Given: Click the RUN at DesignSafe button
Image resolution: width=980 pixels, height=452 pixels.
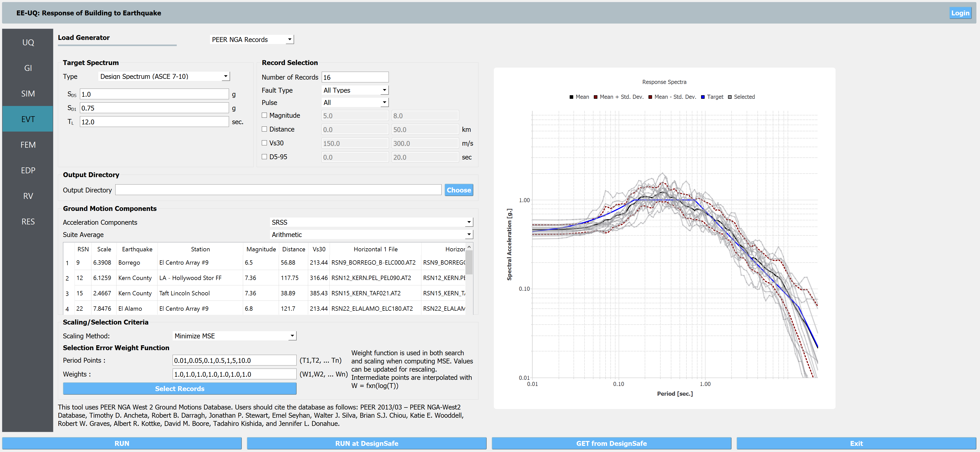Looking at the screenshot, I should point(366,443).
